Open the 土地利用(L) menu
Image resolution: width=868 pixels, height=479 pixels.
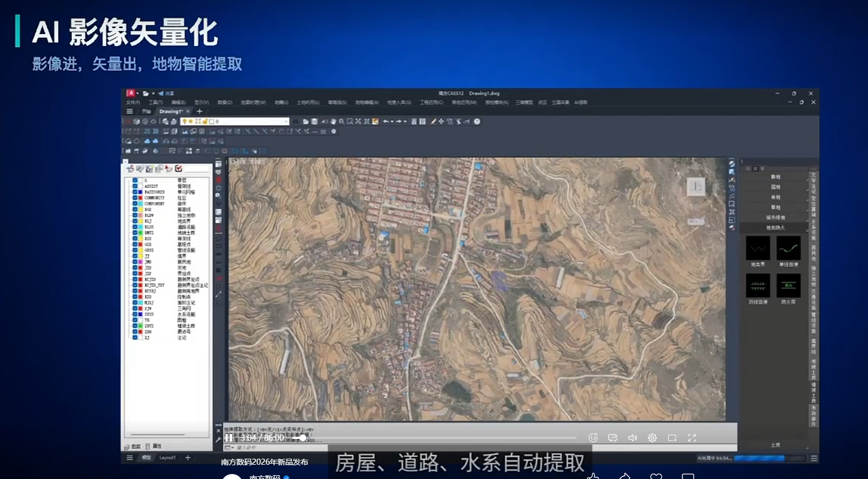(308, 103)
